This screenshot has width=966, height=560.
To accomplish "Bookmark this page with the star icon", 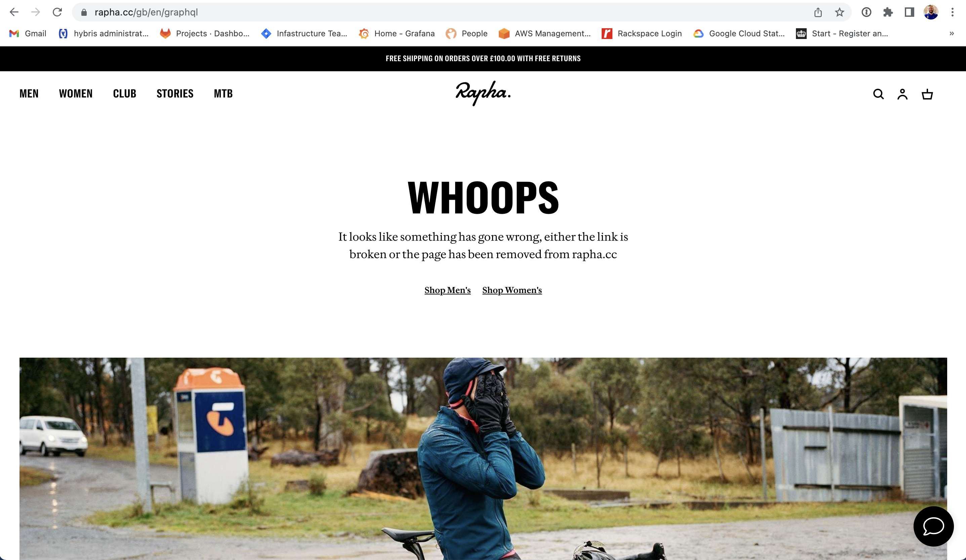I will [840, 12].
